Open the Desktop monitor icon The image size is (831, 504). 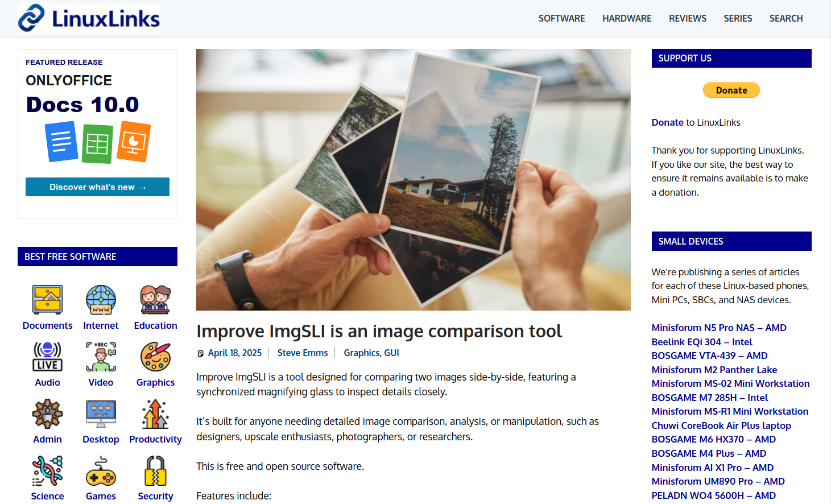(x=101, y=414)
